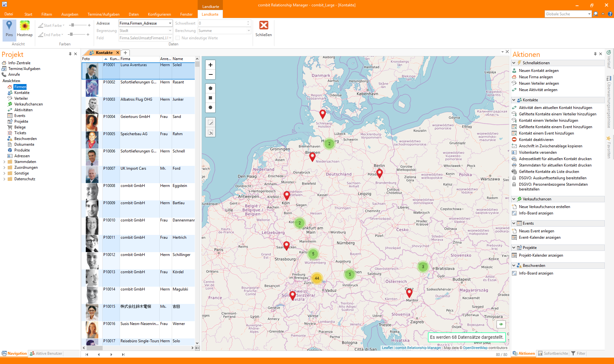Image resolution: width=614 pixels, height=364 pixels.
Task: Expand the Stammdaten tree folder
Action: click(4, 162)
